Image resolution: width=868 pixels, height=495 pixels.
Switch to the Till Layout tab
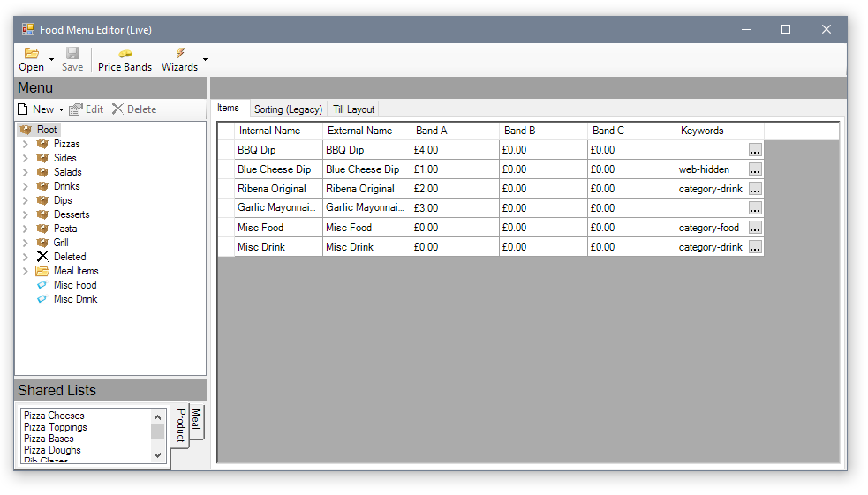pos(353,109)
